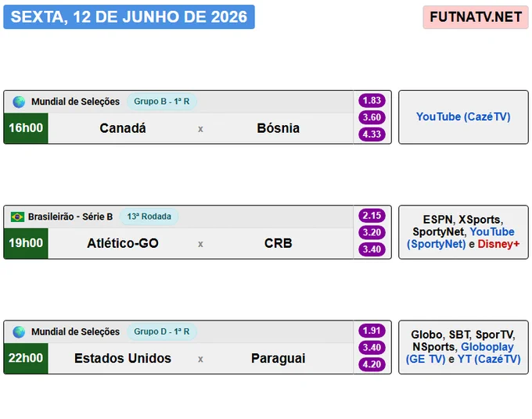The image size is (532, 419).
Task: Open the YouTube (CazéTV) link
Action: [x=463, y=116]
